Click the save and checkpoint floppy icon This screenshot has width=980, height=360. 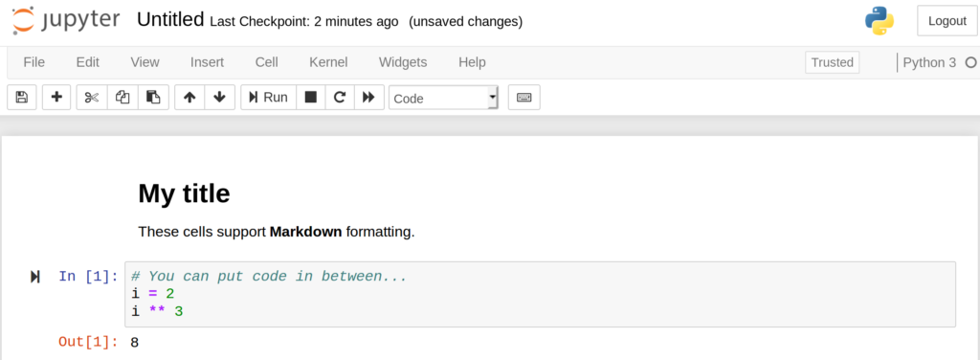[22, 98]
